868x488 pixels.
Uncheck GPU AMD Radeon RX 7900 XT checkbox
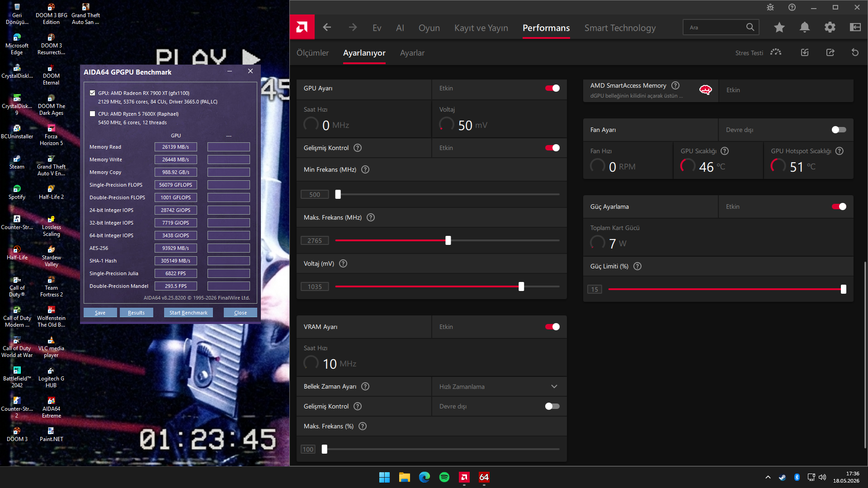[x=93, y=93]
